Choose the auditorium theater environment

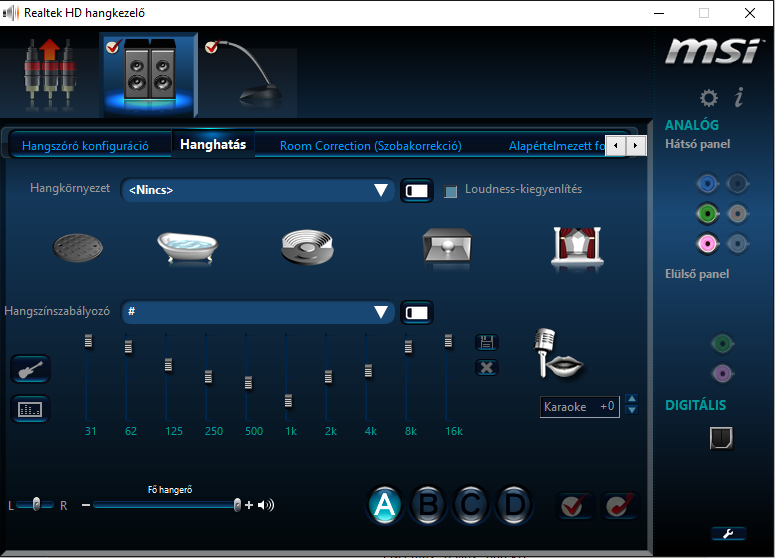click(577, 246)
